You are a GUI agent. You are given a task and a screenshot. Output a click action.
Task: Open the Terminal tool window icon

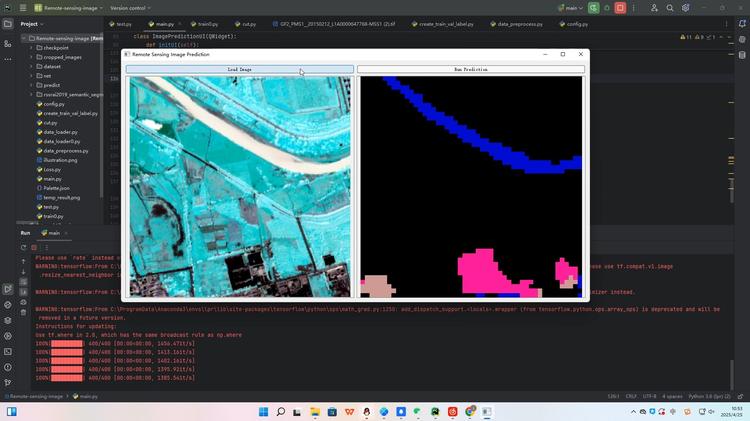tap(8, 352)
